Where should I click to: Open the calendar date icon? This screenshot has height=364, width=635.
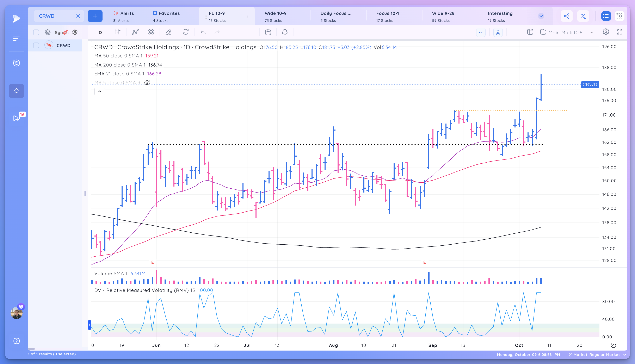click(268, 32)
